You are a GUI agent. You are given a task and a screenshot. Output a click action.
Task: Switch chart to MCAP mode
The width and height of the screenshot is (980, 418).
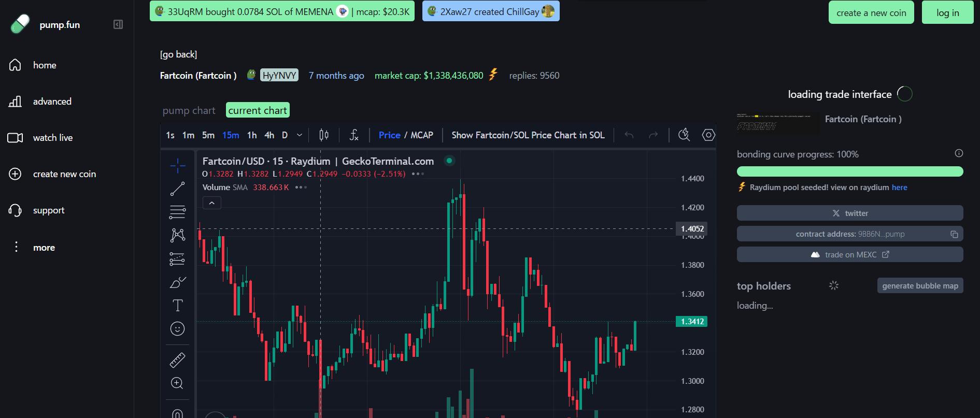[x=422, y=135]
